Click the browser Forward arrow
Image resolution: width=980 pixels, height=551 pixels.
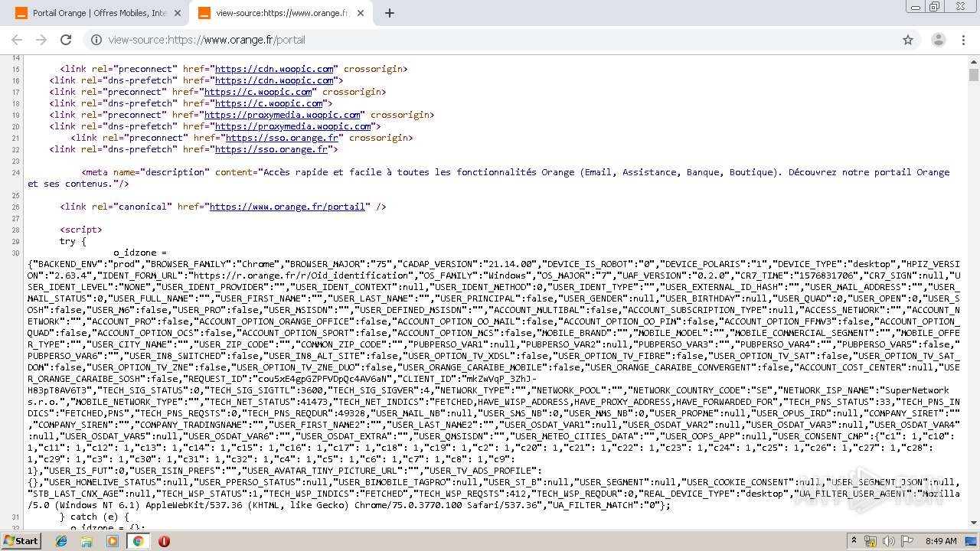pos(41,40)
